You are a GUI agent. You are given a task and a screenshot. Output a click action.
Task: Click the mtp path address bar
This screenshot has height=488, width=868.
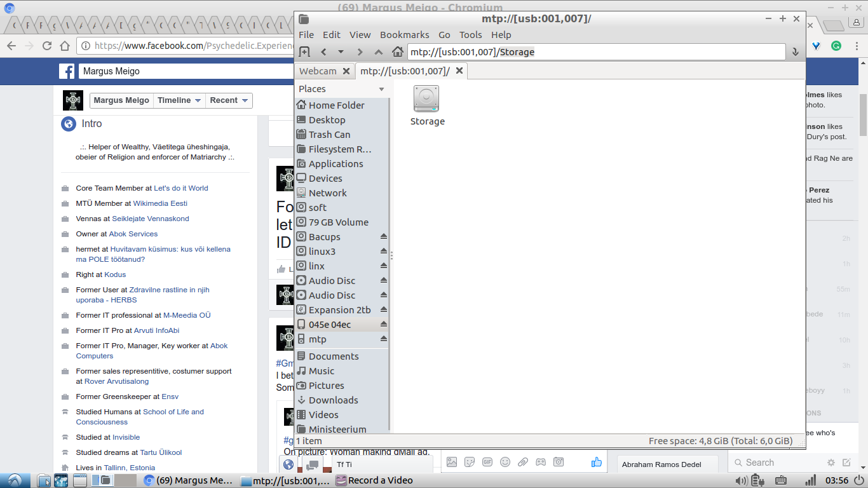click(x=596, y=52)
